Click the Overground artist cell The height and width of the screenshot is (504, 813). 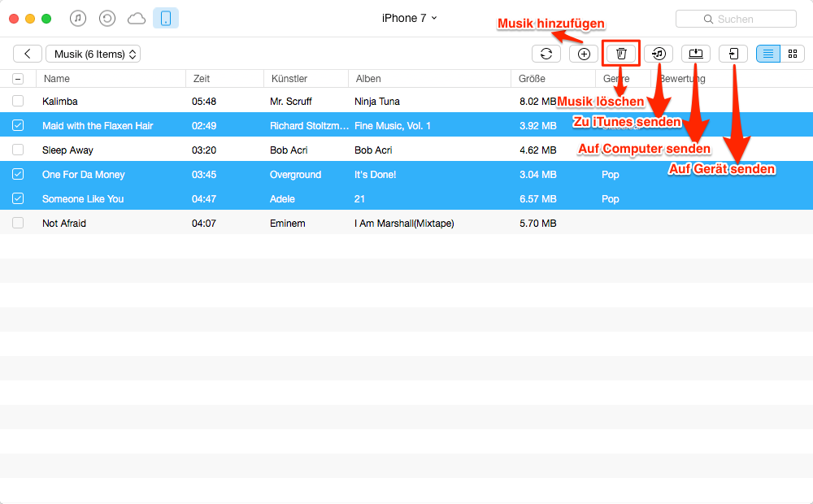point(296,175)
